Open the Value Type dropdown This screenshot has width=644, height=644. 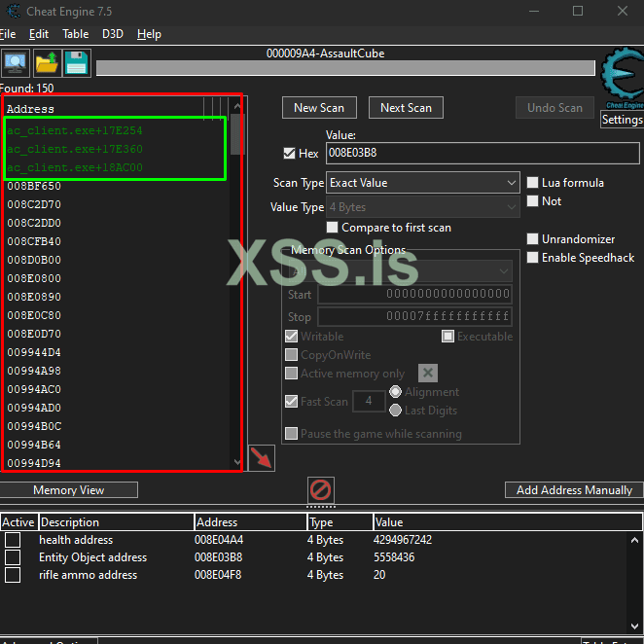[422, 207]
